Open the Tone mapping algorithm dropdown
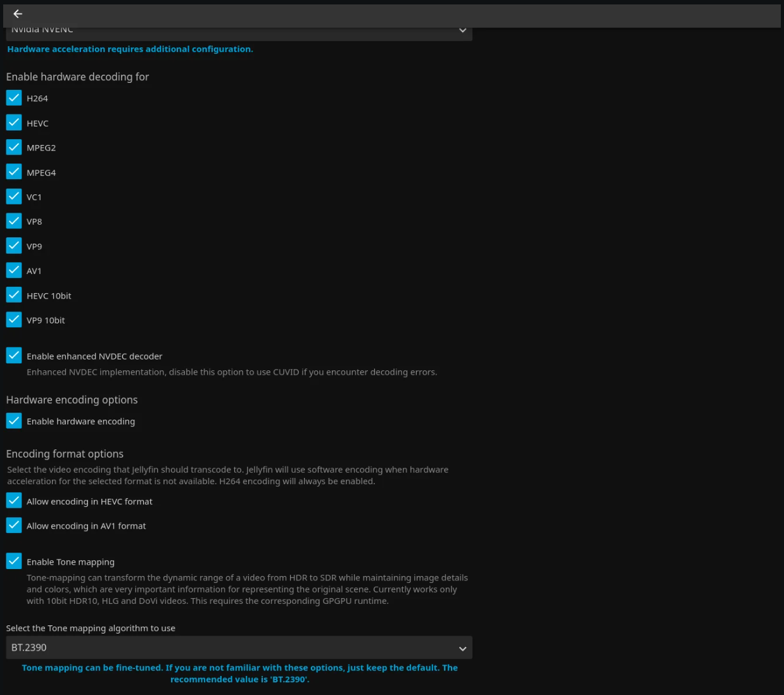The height and width of the screenshot is (695, 784). point(239,648)
